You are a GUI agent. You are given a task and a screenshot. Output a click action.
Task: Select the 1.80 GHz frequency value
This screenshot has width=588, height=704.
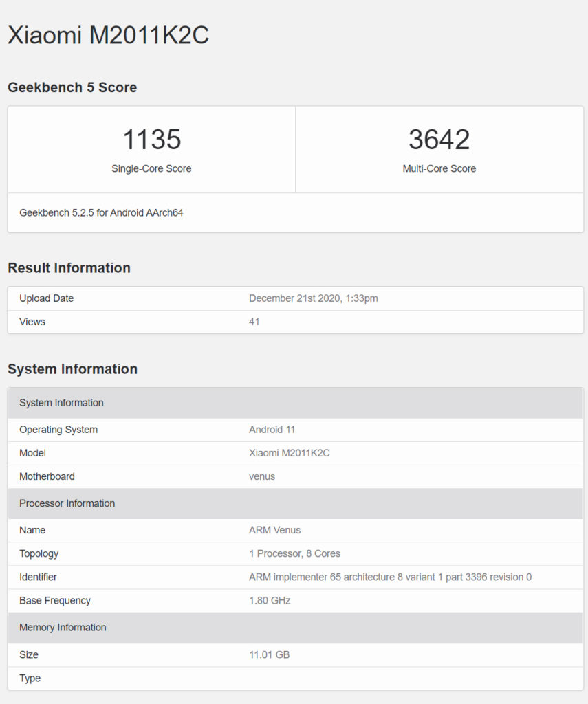(x=270, y=601)
